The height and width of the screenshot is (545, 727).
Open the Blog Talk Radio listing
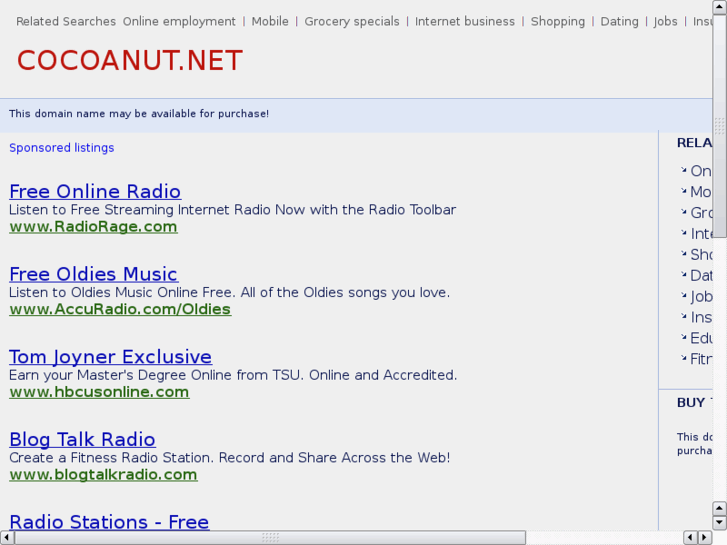click(83, 439)
